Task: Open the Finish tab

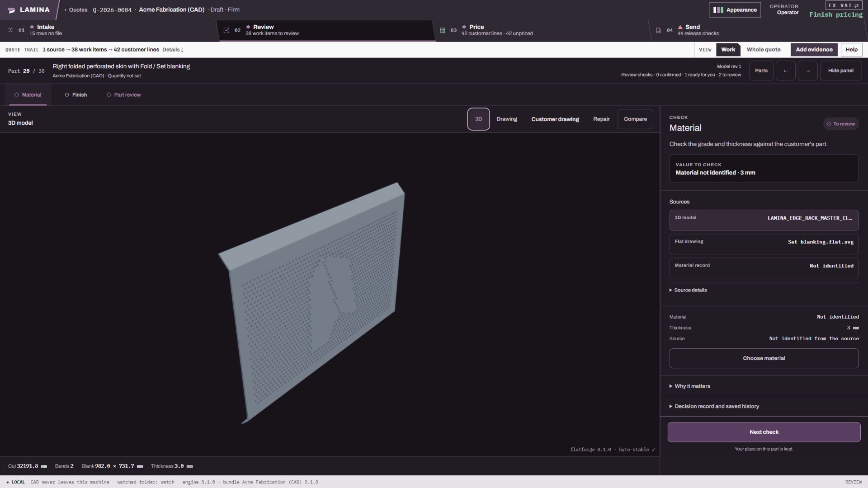Action: click(x=75, y=95)
